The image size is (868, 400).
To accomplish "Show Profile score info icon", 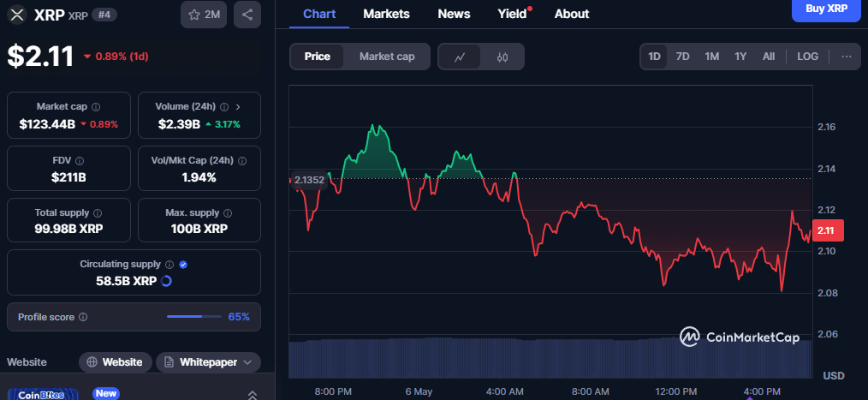I will (83, 318).
